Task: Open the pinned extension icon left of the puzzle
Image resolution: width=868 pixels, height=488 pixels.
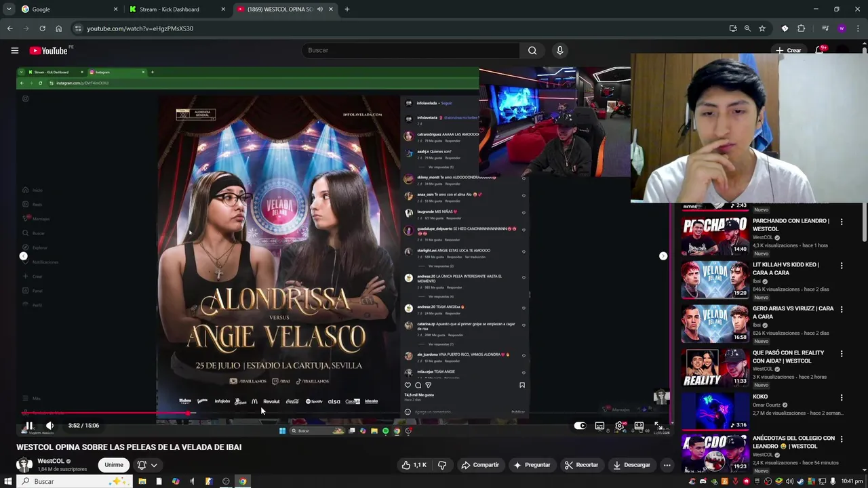Action: pos(785,28)
